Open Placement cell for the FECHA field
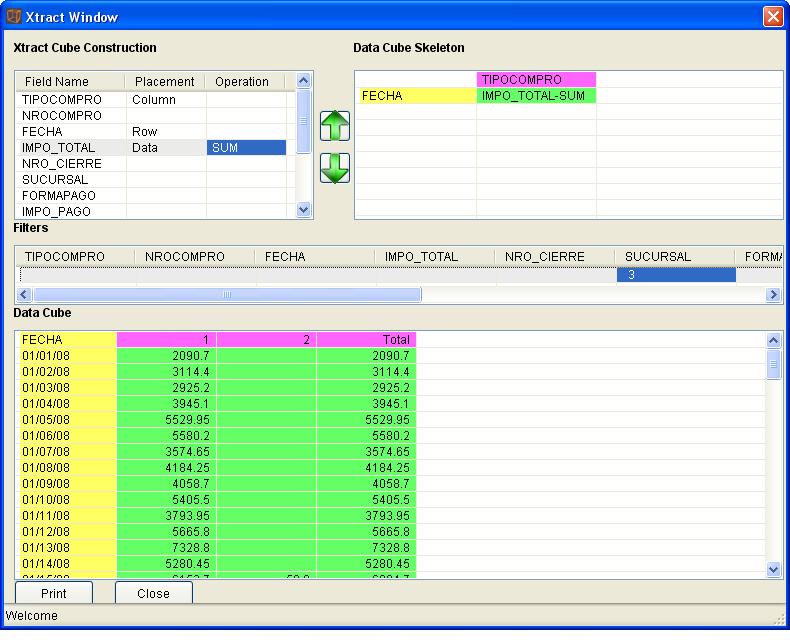 166,132
